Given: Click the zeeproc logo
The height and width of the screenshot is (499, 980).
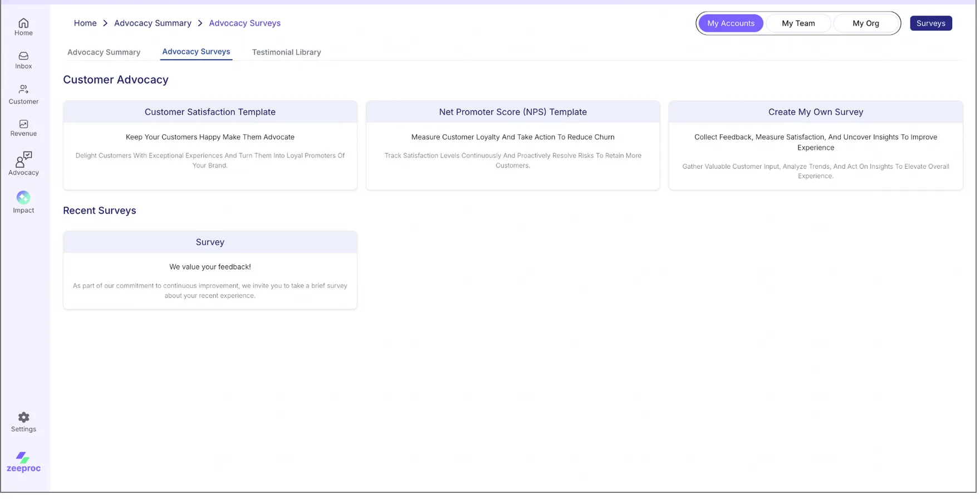Looking at the screenshot, I should coord(23,462).
